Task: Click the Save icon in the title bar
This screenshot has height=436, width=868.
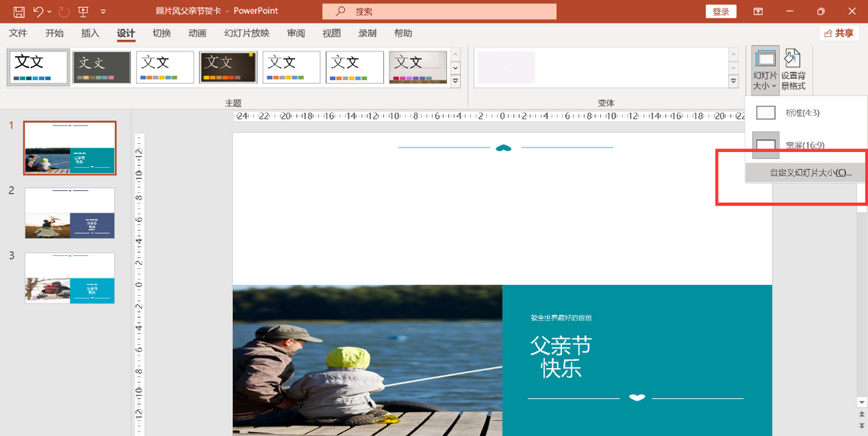Action: 19,12
